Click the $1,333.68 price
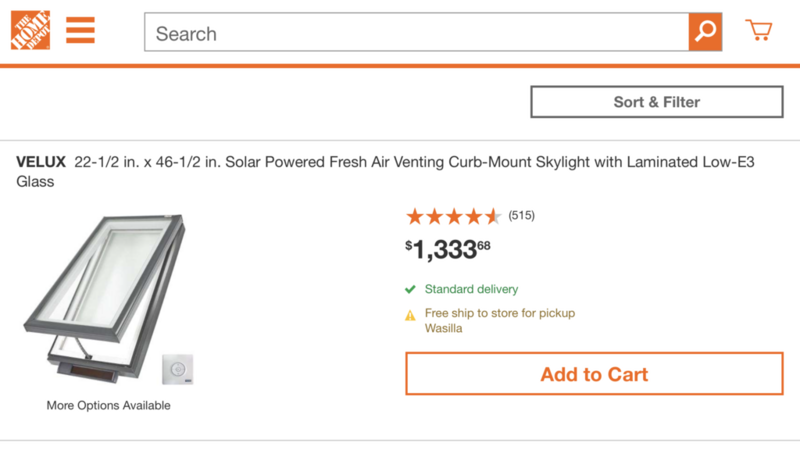The image size is (800, 450). (x=447, y=249)
